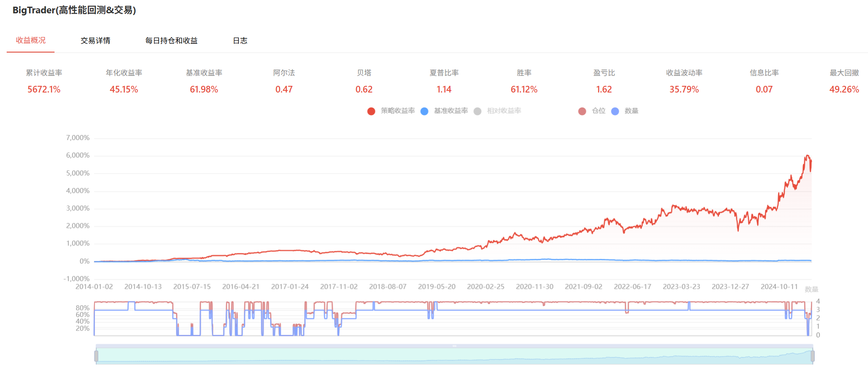This screenshot has width=868, height=370.
Task: Click the 胜率 value 61.12%
Action: click(x=524, y=89)
